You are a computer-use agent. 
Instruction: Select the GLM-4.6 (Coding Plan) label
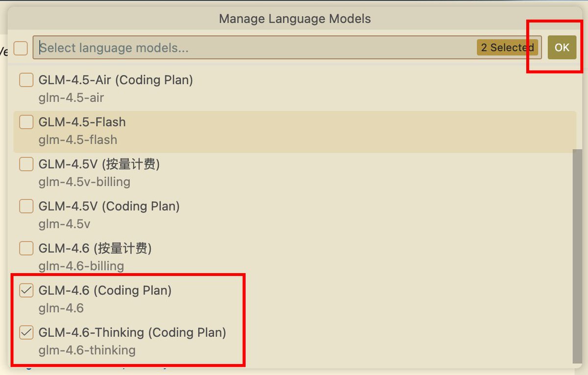pyautogui.click(x=105, y=290)
